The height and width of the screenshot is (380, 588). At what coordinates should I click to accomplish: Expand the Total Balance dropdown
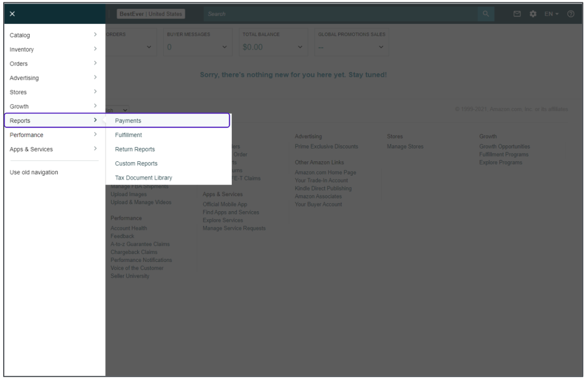(x=300, y=47)
